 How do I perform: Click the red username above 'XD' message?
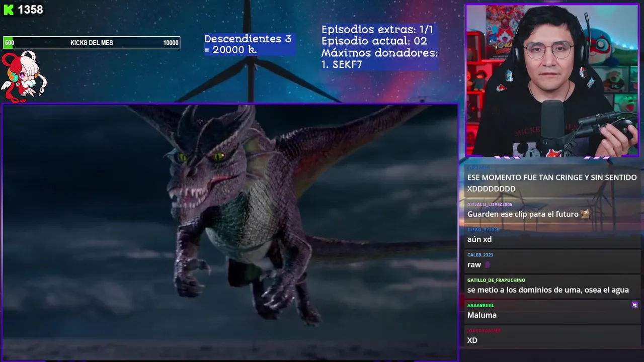(484, 330)
